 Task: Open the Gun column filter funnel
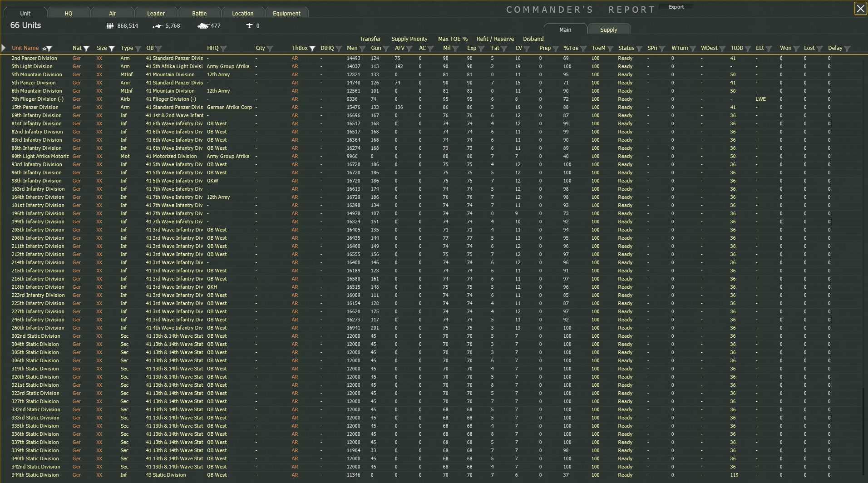pos(386,49)
